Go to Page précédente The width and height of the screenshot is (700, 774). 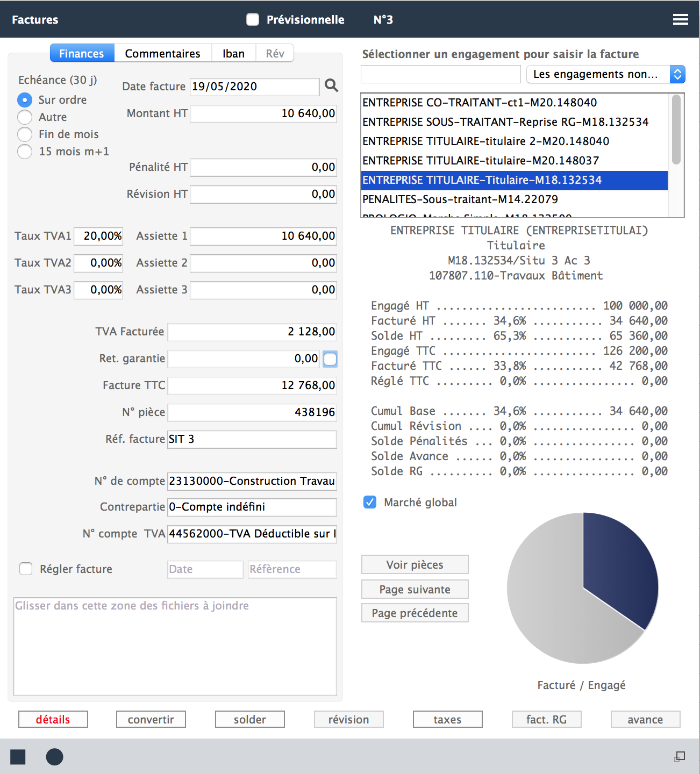pos(415,613)
